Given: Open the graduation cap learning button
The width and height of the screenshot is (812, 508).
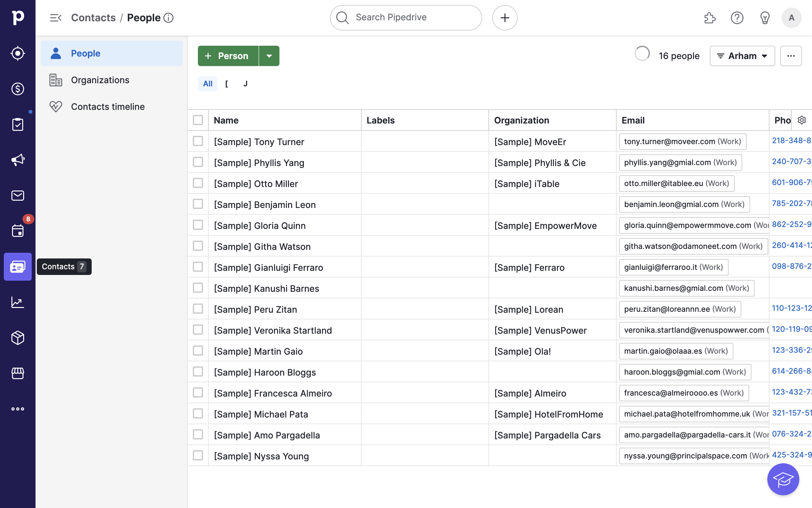Looking at the screenshot, I should click(783, 479).
